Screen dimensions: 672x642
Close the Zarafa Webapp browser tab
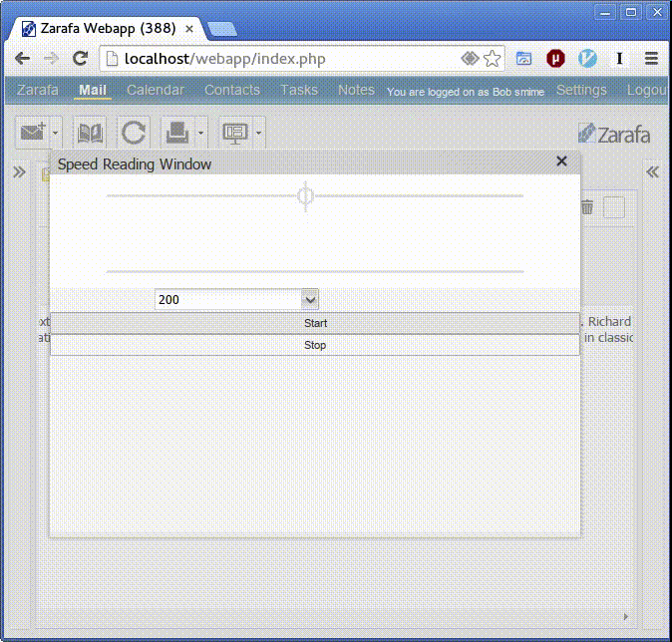pos(189,29)
